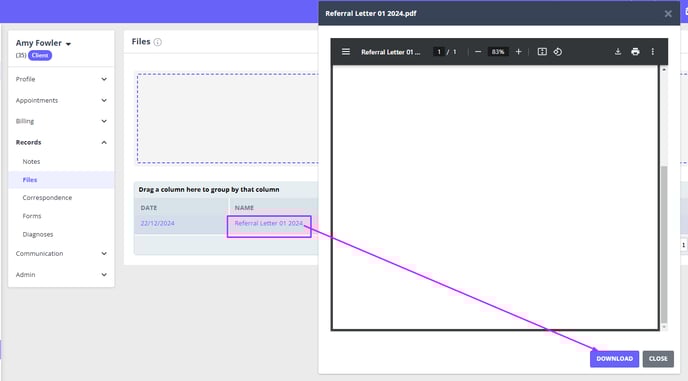Open the Referral Letter 01 2024 link
This screenshot has height=381, width=688.
[269, 223]
